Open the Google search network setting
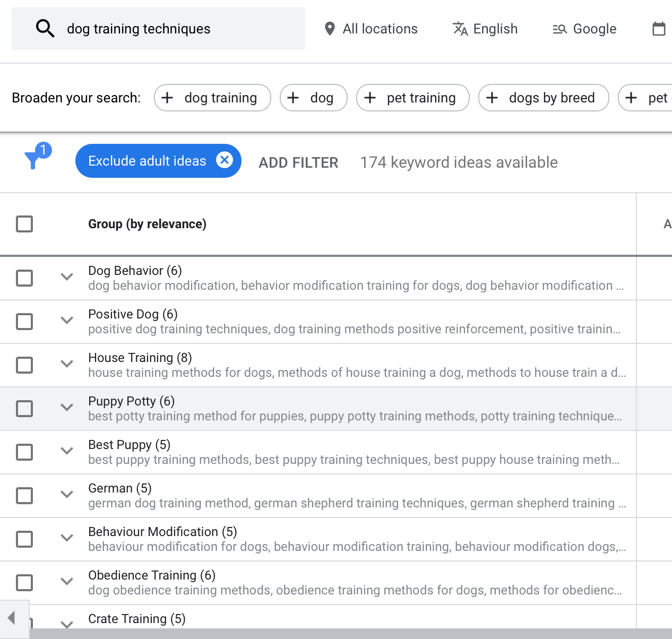Screen dimensions: 672x639 click(x=584, y=29)
